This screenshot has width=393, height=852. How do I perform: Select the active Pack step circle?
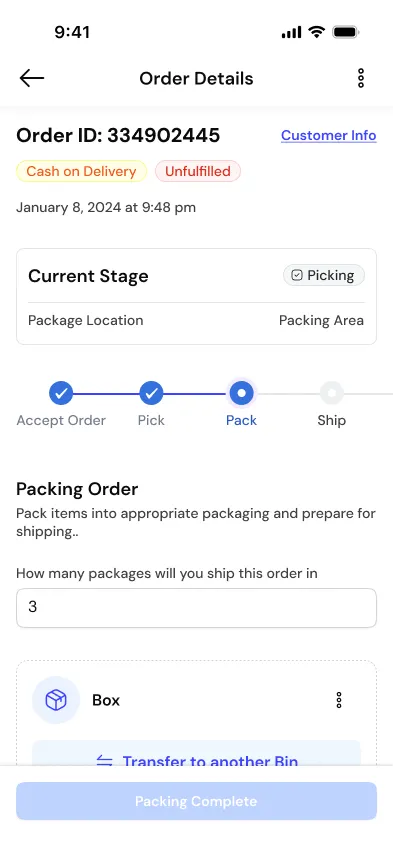[241, 393]
